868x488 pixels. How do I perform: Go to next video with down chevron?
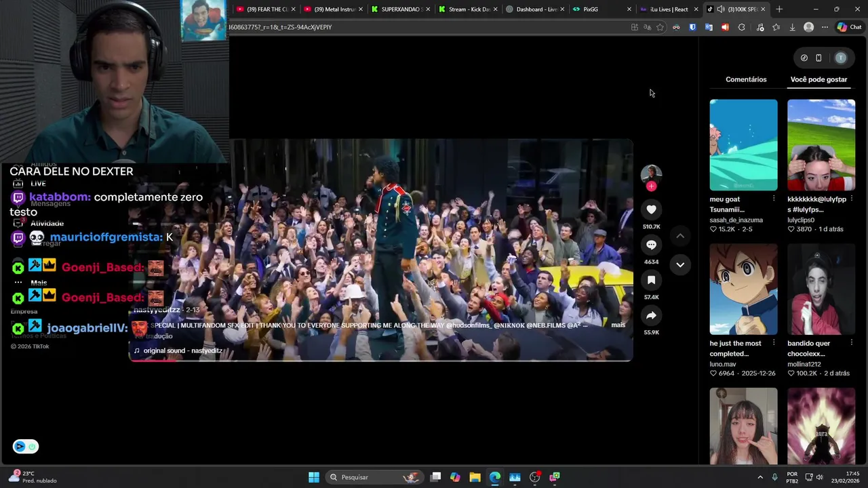coord(680,265)
